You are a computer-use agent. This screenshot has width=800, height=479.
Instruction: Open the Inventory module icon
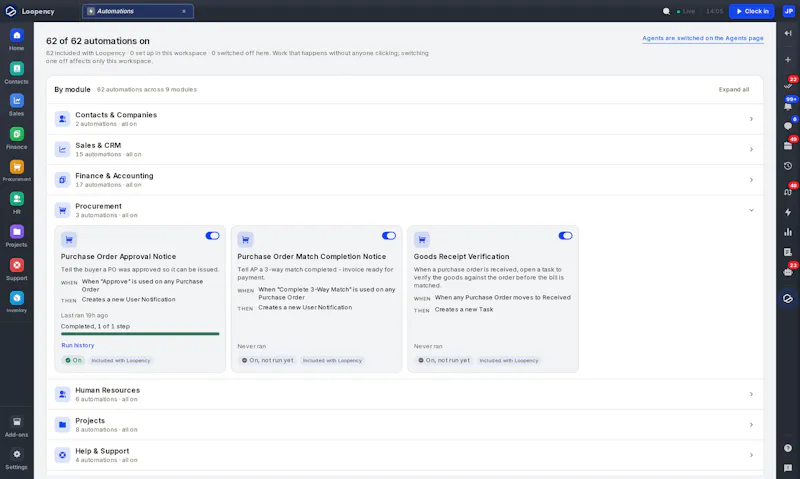coord(16,302)
